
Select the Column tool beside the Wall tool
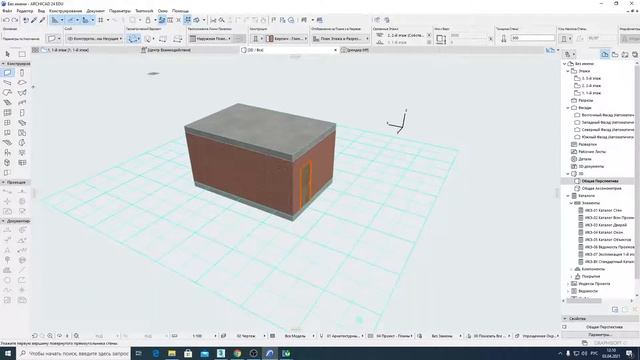(x=22, y=73)
